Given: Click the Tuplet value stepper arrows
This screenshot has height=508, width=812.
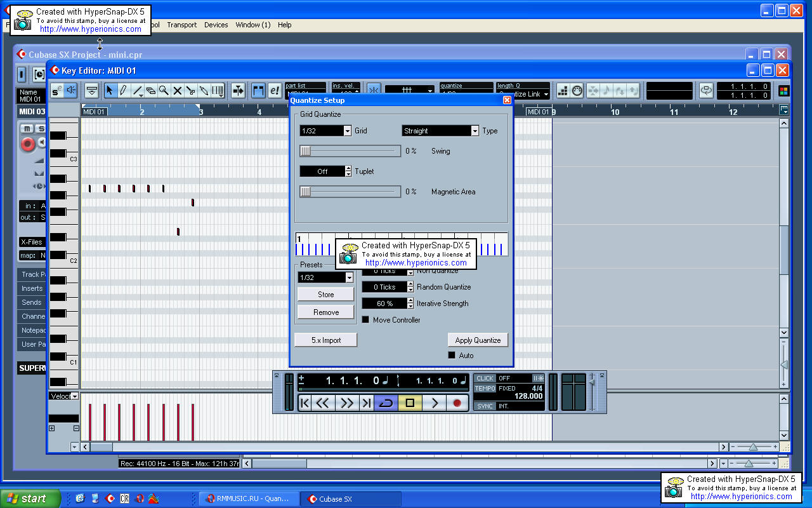Looking at the screenshot, I should pos(348,171).
